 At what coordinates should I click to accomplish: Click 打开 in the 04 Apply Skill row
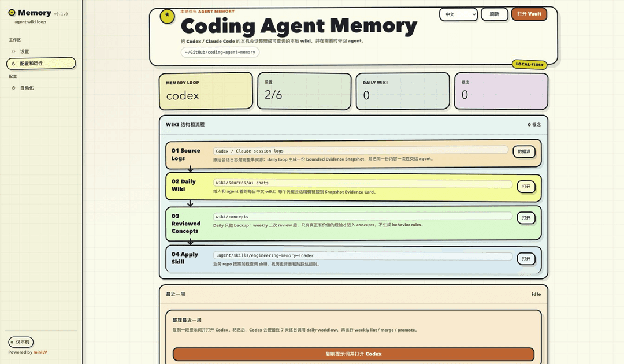click(526, 259)
